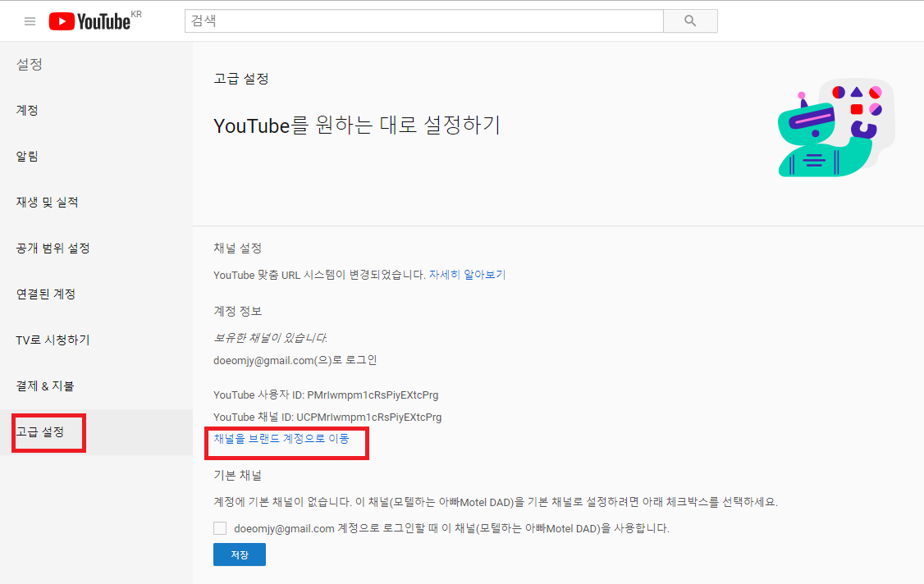Click the 채널 설정 heading

click(237, 248)
